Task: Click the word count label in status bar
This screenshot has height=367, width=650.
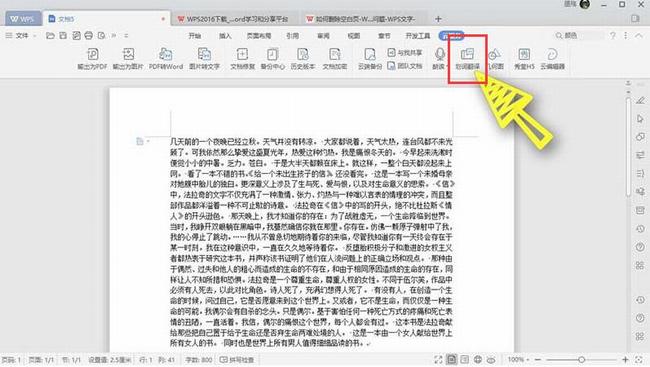Action: (199, 360)
